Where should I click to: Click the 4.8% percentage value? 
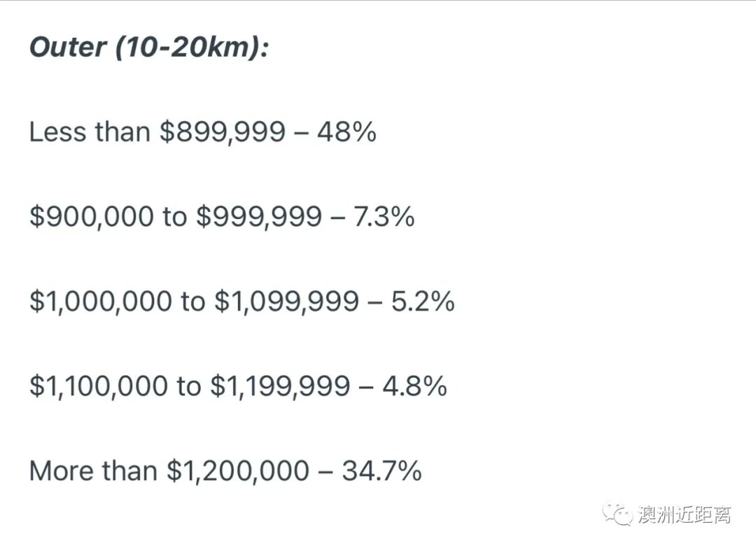tap(414, 386)
